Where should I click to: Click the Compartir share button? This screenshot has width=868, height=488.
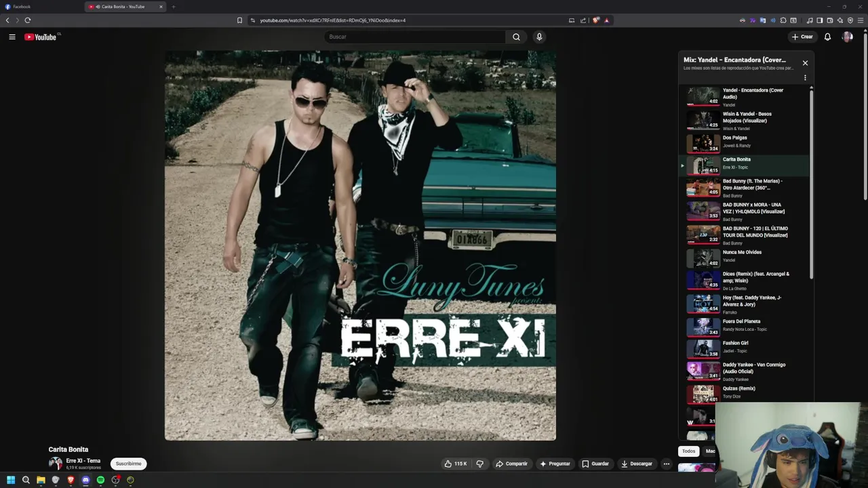[511, 464]
